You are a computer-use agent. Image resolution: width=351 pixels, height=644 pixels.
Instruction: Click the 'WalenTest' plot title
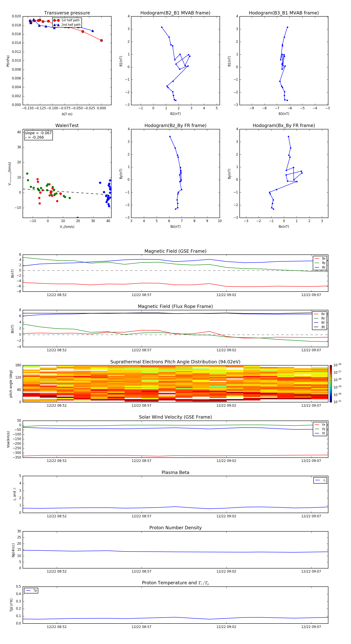[67, 125]
